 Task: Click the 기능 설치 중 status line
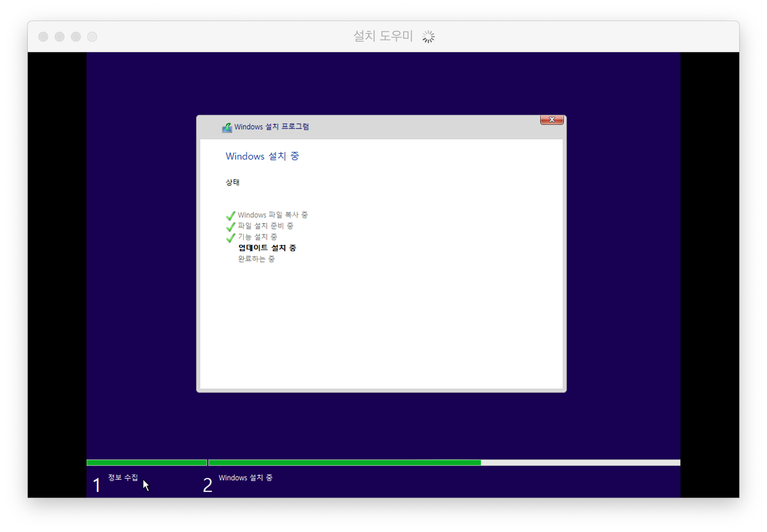coord(257,237)
